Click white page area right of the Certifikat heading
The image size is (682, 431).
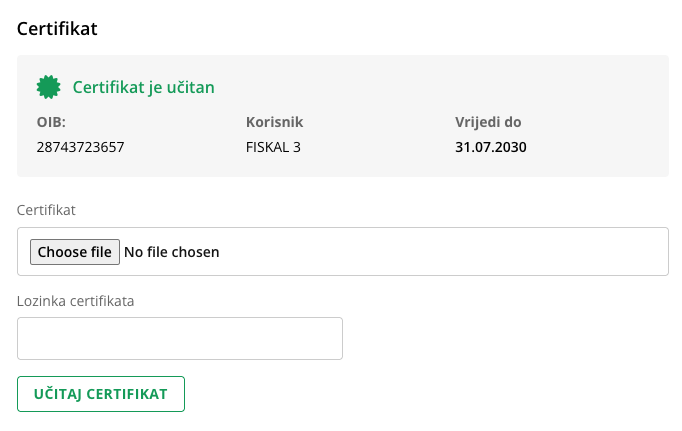click(x=400, y=28)
